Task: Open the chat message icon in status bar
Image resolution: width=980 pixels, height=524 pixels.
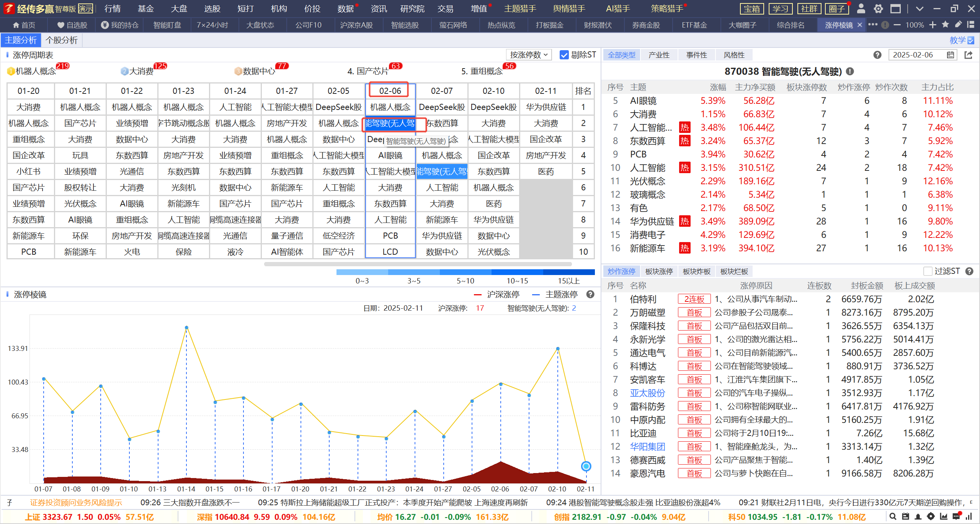Action: click(x=956, y=516)
